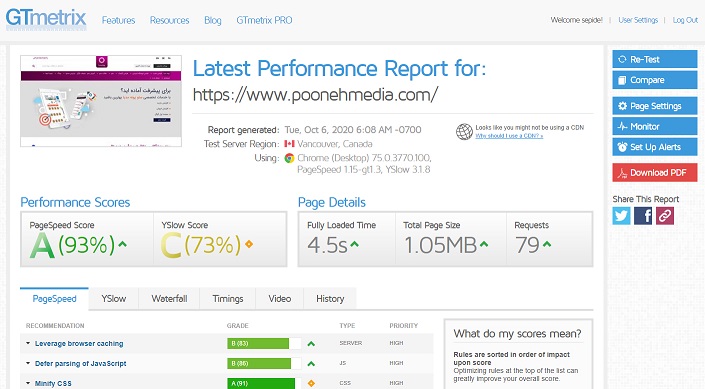The height and width of the screenshot is (389, 705).
Task: Expand Leverage browser caching triangle
Action: pos(28,343)
